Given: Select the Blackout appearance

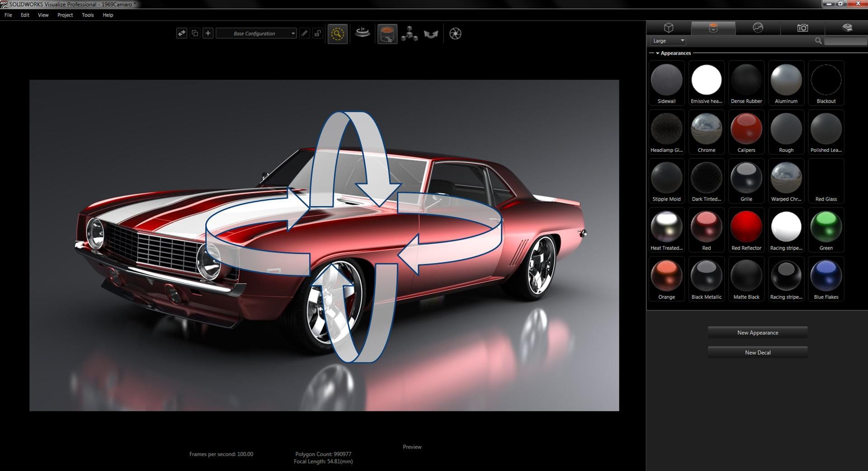Looking at the screenshot, I should 826,84.
